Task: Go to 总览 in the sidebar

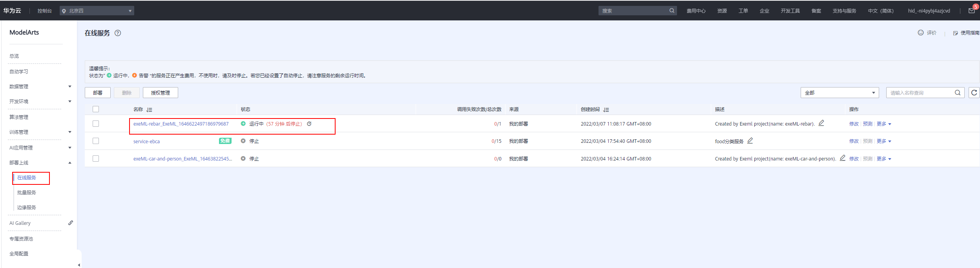Action: click(14, 56)
